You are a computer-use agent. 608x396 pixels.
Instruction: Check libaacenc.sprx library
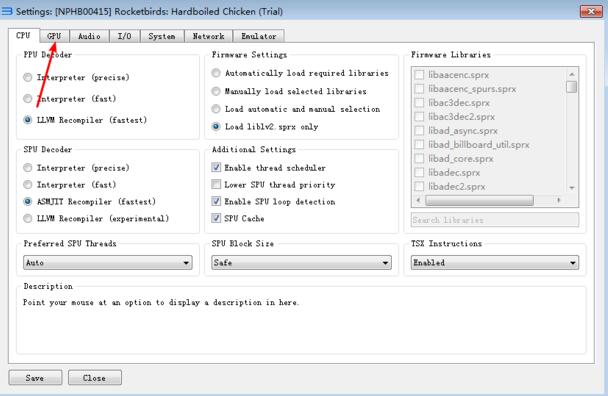[x=419, y=75]
